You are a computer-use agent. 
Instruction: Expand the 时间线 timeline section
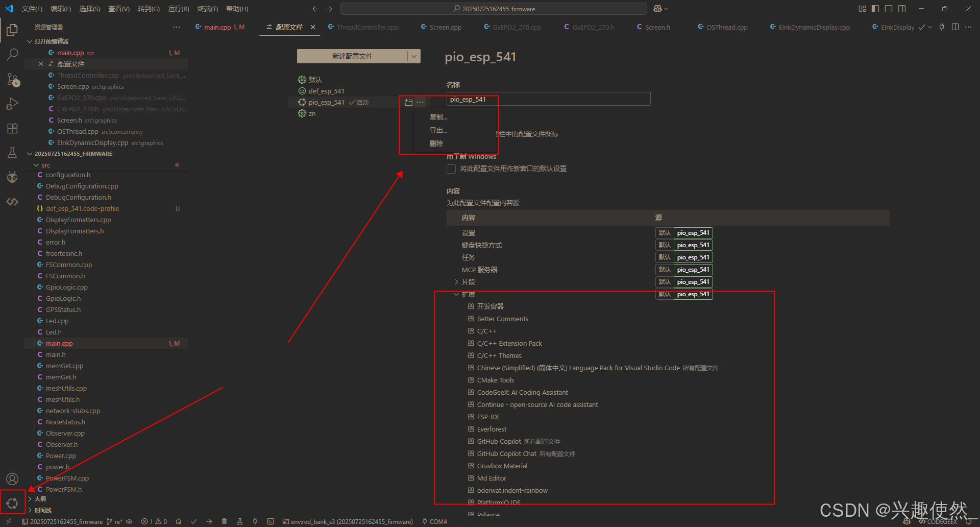(x=30, y=510)
